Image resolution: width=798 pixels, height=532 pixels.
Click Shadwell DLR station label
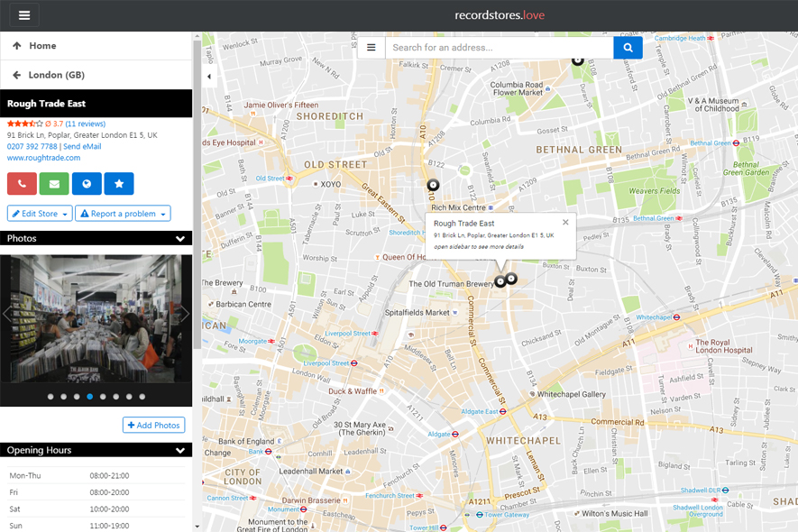pyautogui.click(x=701, y=491)
